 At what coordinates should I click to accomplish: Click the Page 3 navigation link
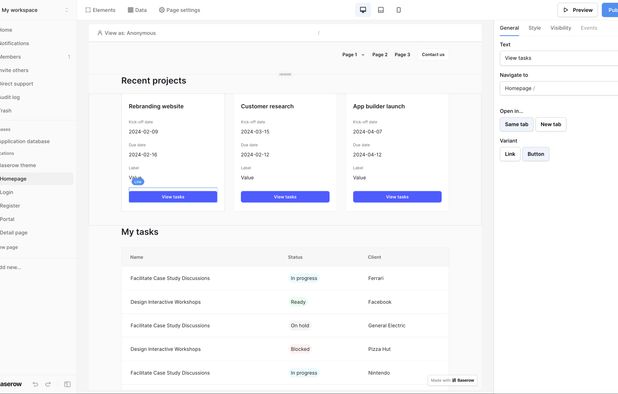click(402, 54)
